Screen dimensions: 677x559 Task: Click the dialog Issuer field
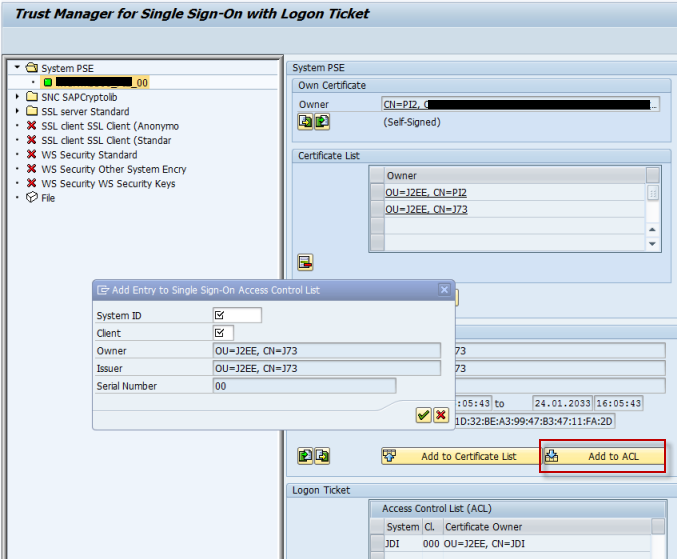[x=327, y=368]
